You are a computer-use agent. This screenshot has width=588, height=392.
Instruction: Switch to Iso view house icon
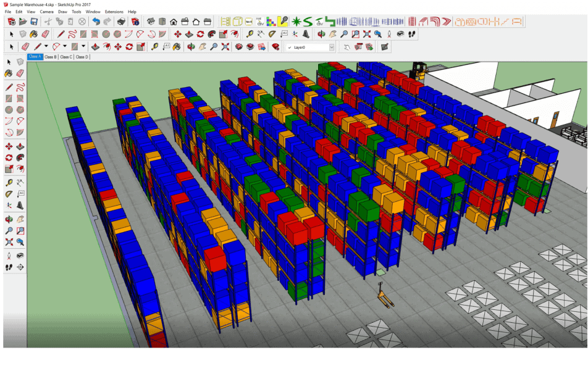151,22
